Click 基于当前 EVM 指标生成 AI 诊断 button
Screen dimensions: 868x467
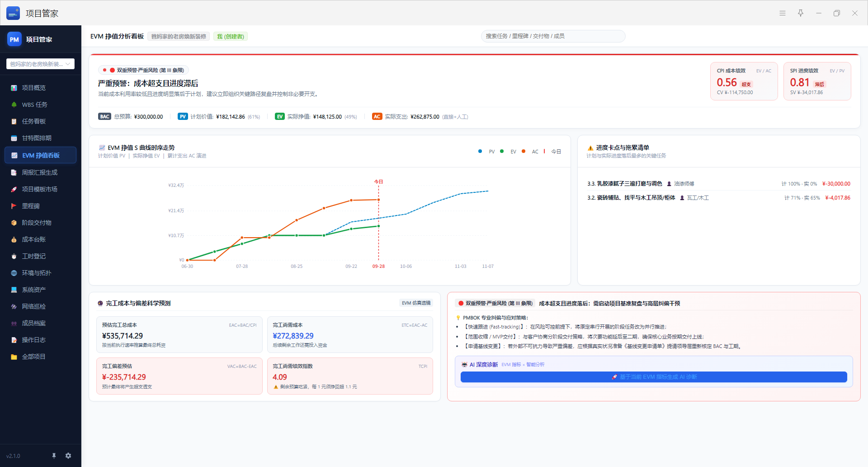click(x=654, y=377)
